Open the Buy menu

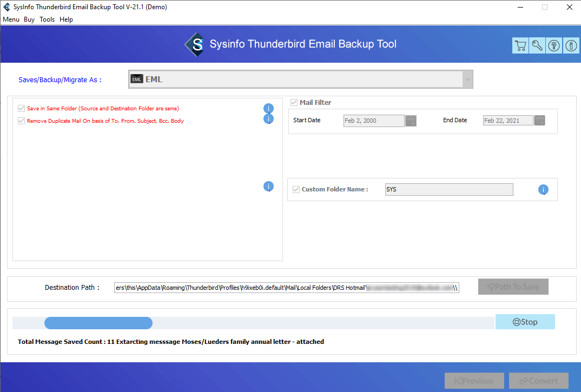click(29, 19)
